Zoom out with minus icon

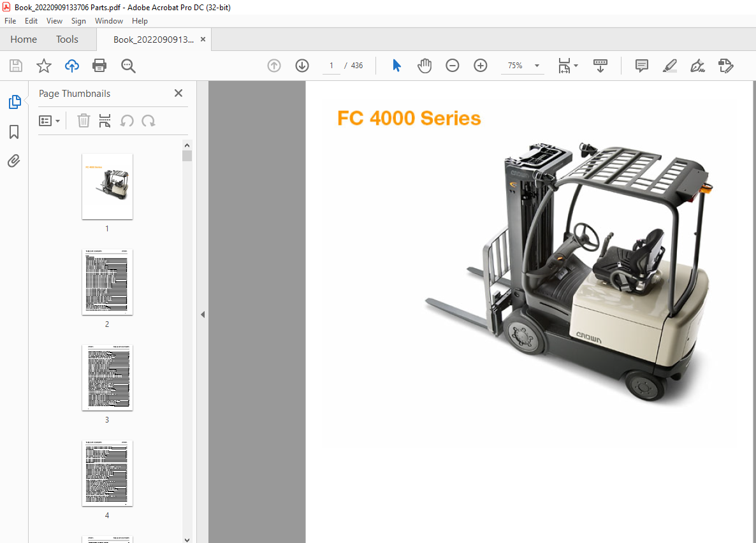[452, 66]
